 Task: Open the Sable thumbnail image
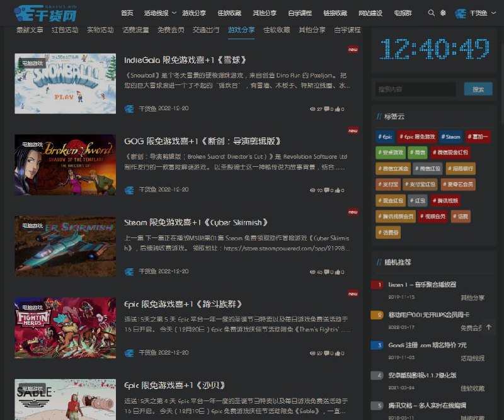66,399
